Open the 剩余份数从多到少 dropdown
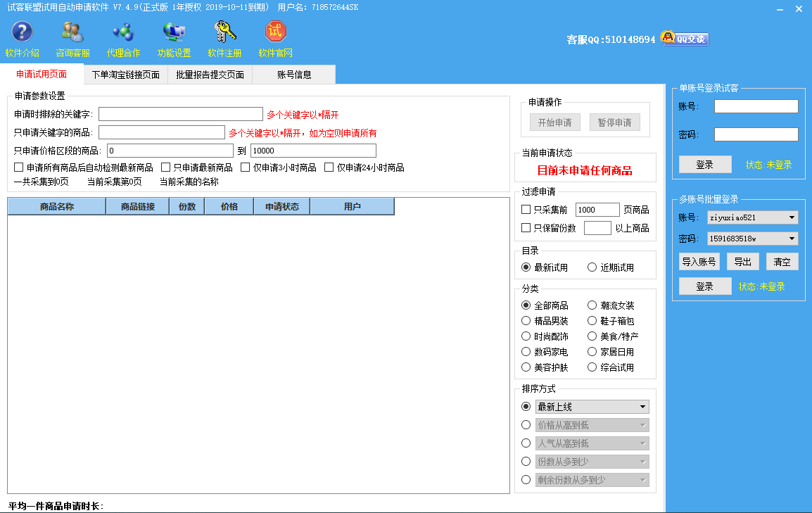812x513 pixels. click(592, 480)
